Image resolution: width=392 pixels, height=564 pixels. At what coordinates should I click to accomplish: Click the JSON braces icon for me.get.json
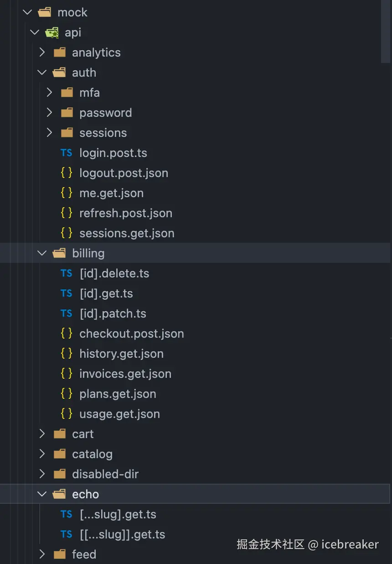pyautogui.click(x=66, y=193)
